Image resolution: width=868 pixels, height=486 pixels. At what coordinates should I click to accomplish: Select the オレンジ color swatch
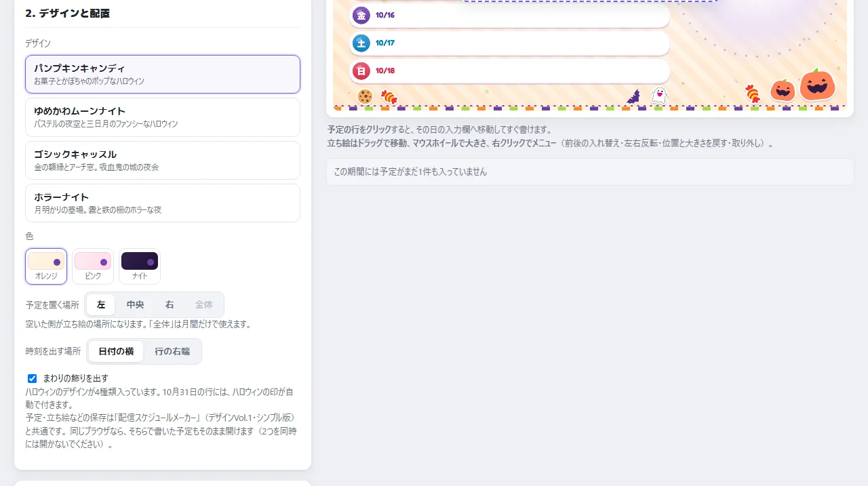46,266
